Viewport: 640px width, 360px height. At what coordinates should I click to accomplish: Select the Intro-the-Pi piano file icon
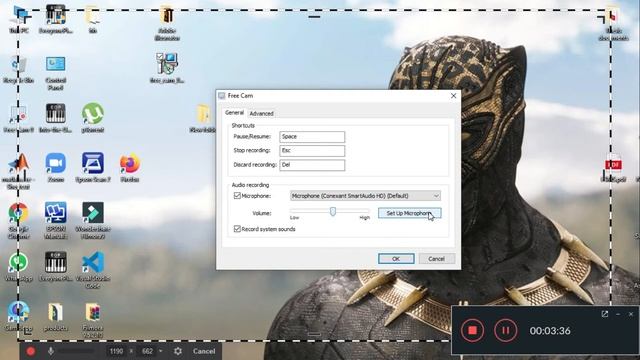56,118
